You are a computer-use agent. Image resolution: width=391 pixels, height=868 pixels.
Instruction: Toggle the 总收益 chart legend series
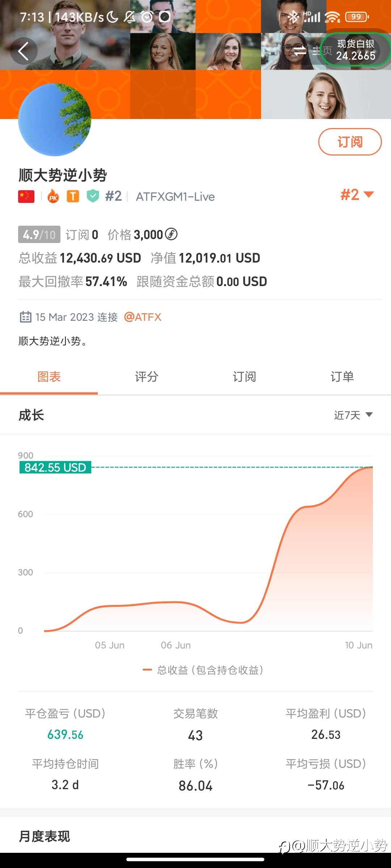(x=203, y=670)
